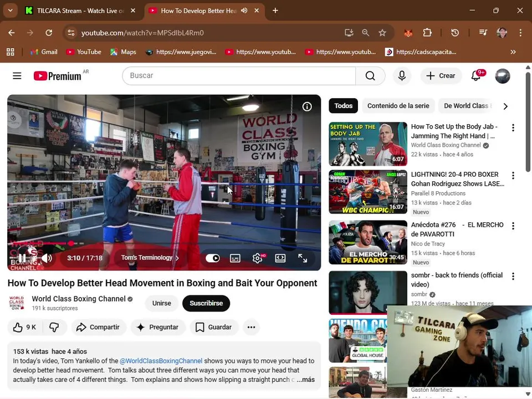532x399 pixels.
Task: Open the MetaMask fox extension
Action: 408,33
